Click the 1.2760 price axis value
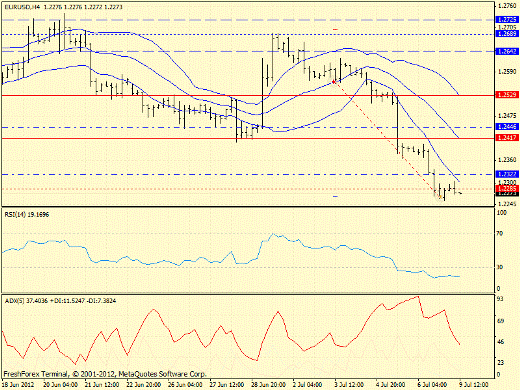This screenshot has width=520, height=390. [507, 5]
